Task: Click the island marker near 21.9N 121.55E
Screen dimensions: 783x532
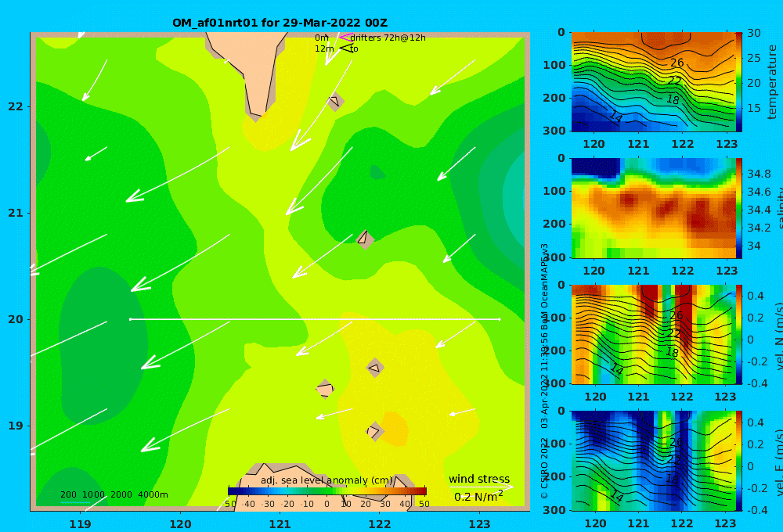Action: (x=335, y=101)
